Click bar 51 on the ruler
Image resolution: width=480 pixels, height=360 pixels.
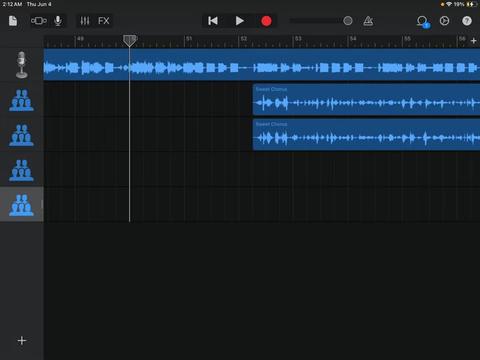(x=189, y=39)
